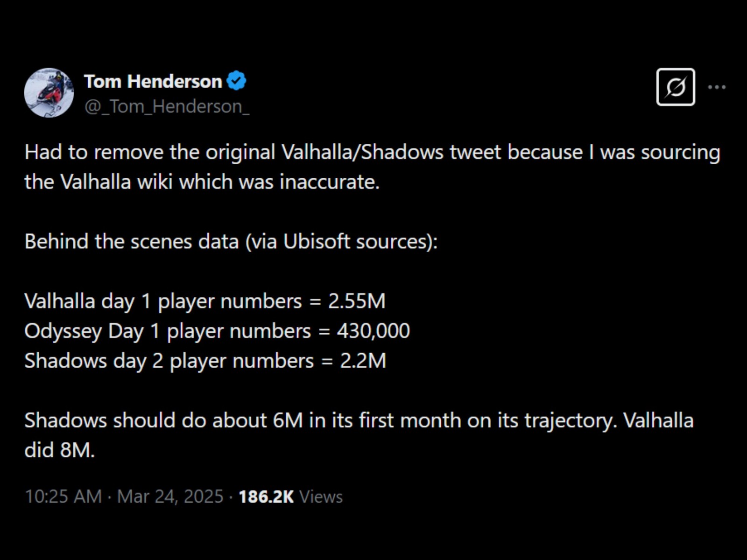Click the 'Shadows day 2 player numbers' text
The image size is (747, 560).
point(169,361)
